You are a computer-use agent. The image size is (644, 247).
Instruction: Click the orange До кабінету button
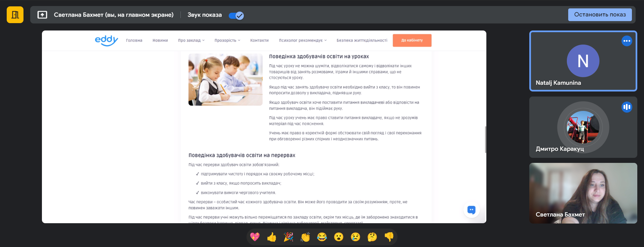412,40
